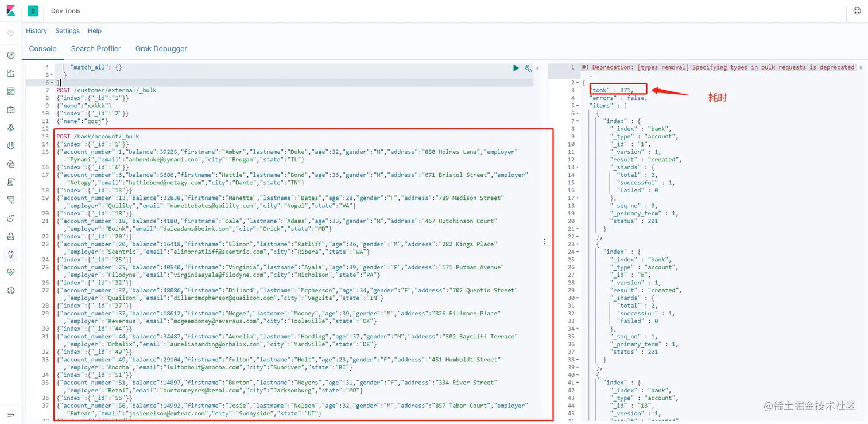Click "_seq_no" : 1 response line
This screenshot has width=868, height=424.
pyautogui.click(x=634, y=337)
